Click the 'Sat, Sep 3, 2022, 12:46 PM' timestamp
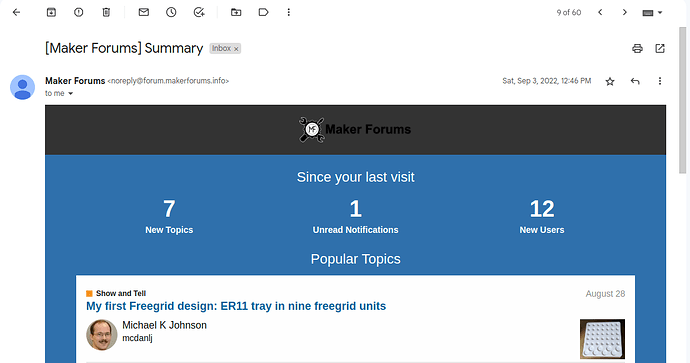690x363 pixels. point(547,81)
